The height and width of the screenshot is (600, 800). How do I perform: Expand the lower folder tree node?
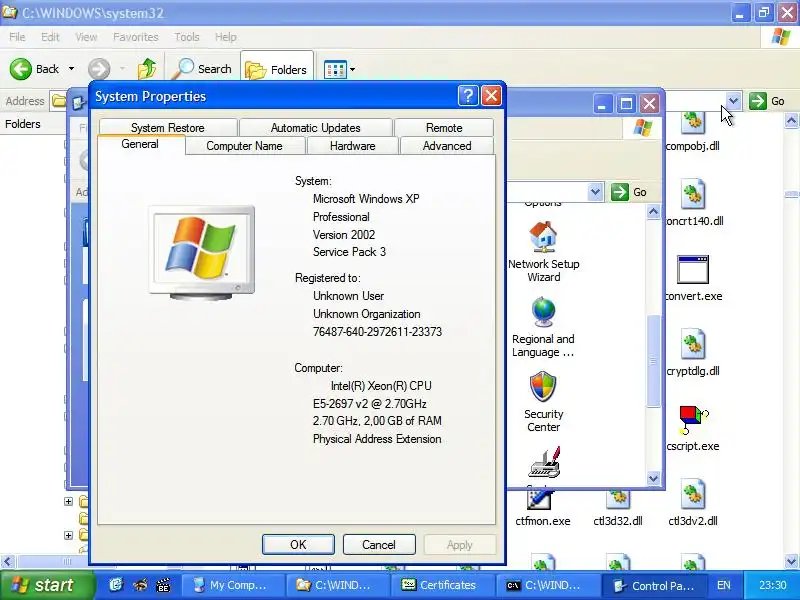point(68,535)
